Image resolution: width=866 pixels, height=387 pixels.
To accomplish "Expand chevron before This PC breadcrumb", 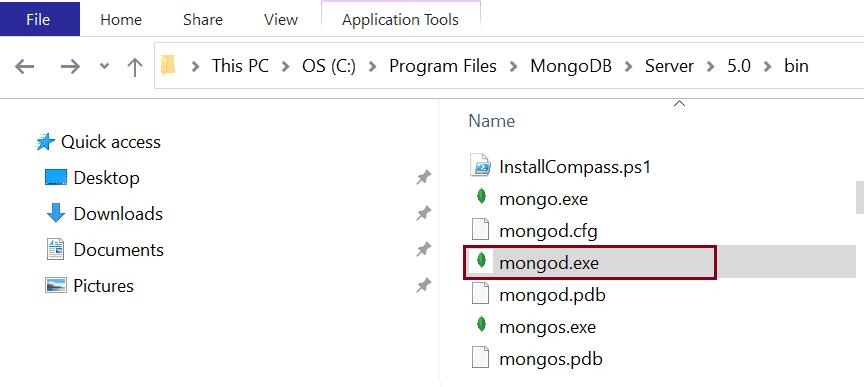I will (195, 67).
